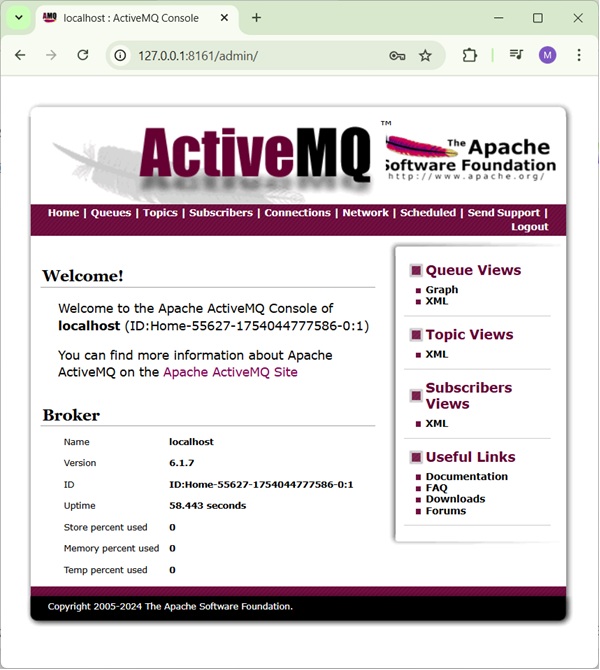Maximize the browser window
This screenshot has width=600, height=670.
point(538,18)
